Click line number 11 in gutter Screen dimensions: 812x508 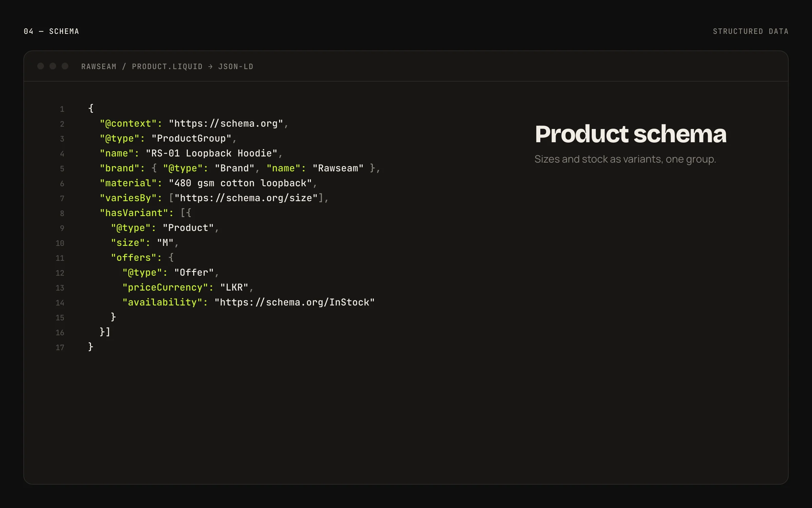60,258
